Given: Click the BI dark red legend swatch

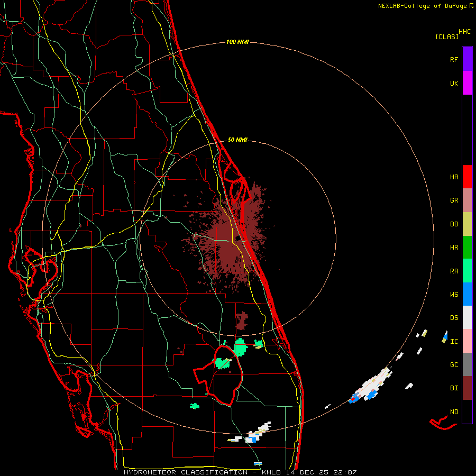Looking at the screenshot, I should (467, 388).
